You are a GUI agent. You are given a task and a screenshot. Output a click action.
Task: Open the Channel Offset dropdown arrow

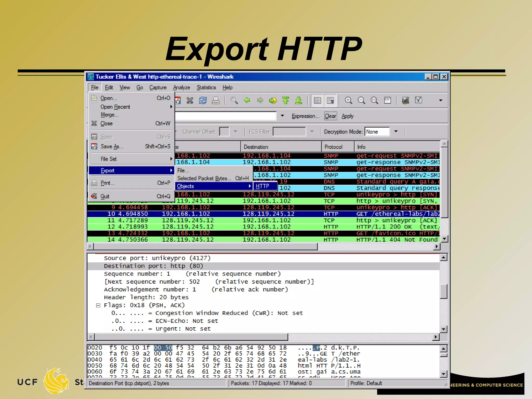(x=235, y=131)
